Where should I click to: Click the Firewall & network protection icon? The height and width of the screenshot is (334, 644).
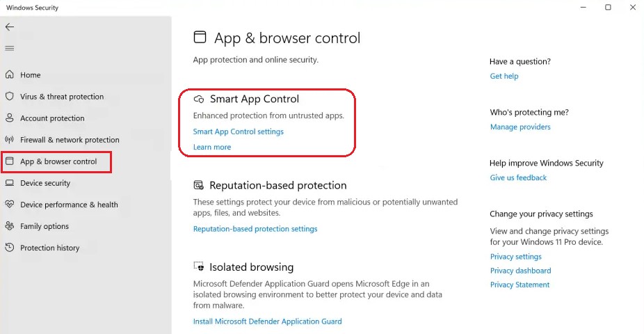9,140
